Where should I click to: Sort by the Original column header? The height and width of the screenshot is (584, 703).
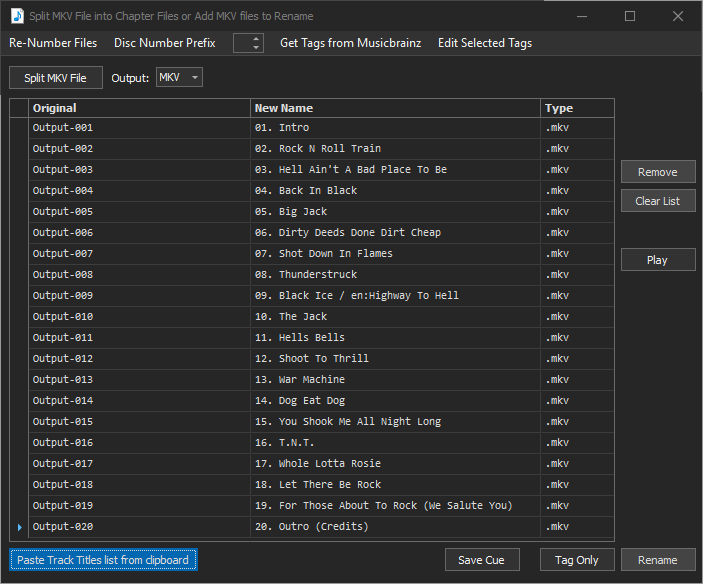pos(139,108)
